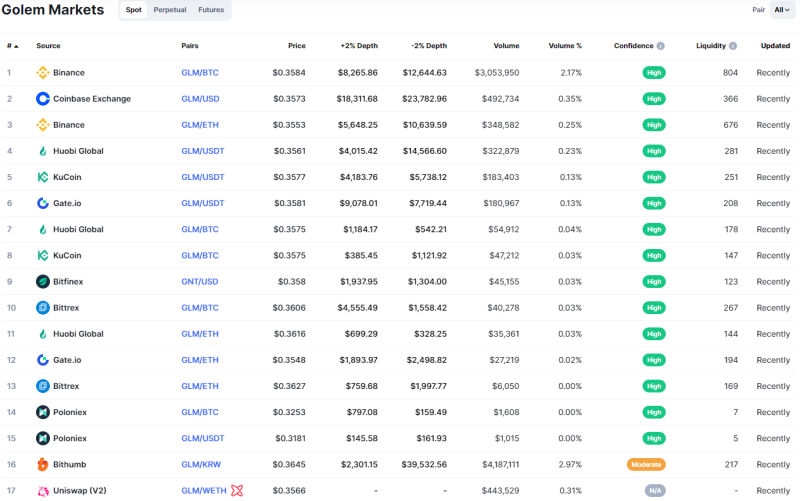Click the Coinbase Exchange source name
Image resolution: width=800 pixels, height=501 pixels.
click(x=92, y=98)
